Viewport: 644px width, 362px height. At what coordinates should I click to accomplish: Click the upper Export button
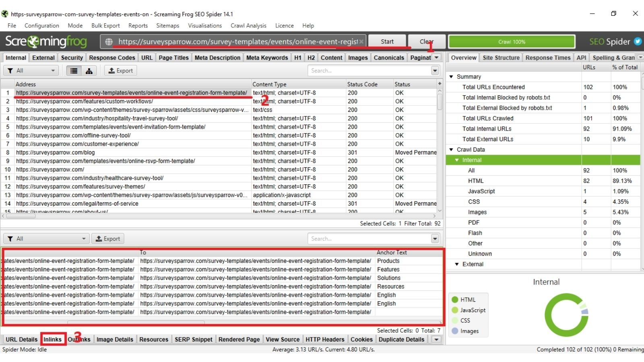point(121,71)
